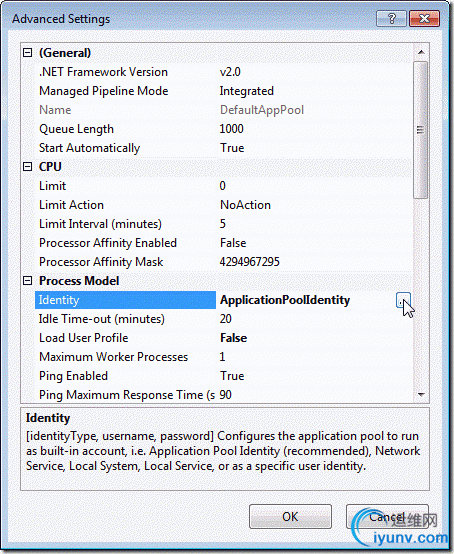This screenshot has height=554, width=454.
Task: Close the Advanced Settings dialog
Action: [424, 18]
